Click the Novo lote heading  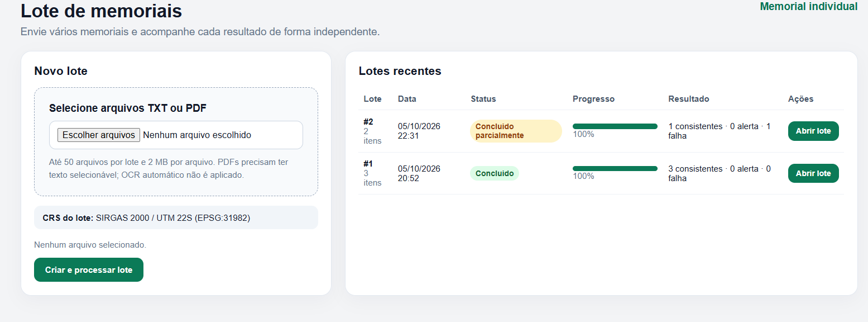click(x=61, y=71)
